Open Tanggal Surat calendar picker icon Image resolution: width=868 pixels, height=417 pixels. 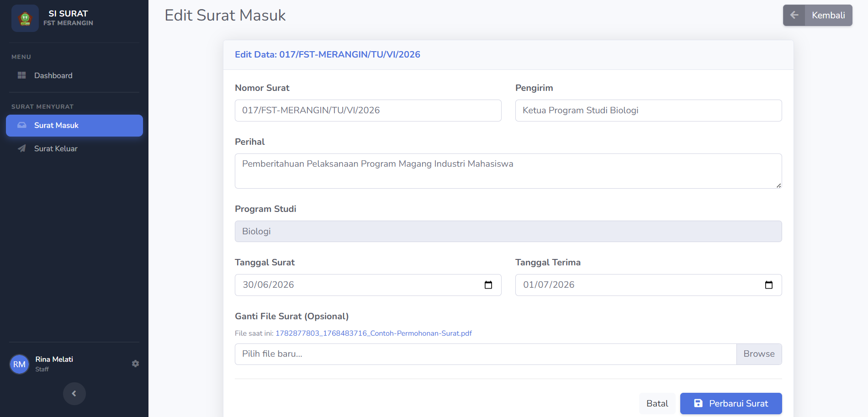[x=488, y=285]
